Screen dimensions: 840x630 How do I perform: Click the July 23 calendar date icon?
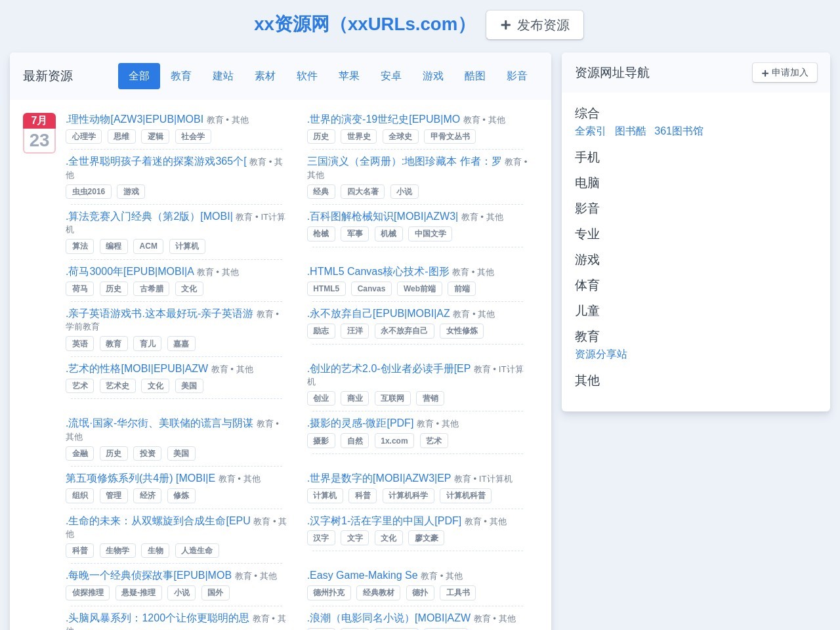click(39, 133)
